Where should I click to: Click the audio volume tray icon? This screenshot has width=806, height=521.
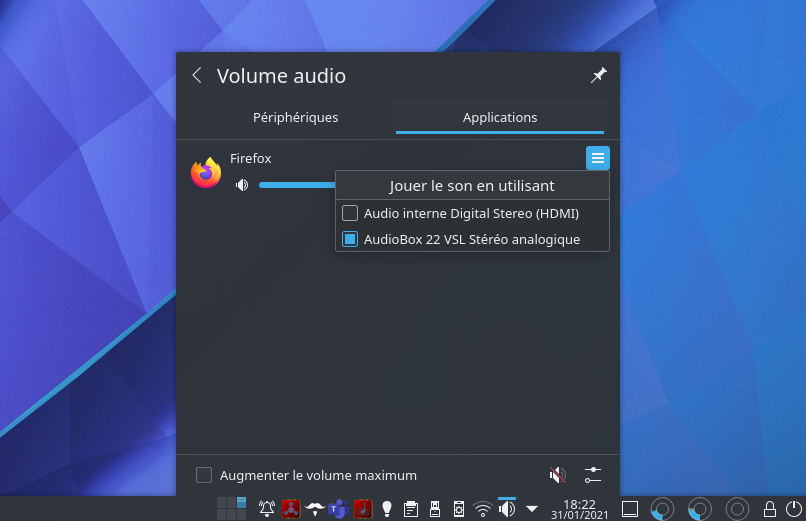pyautogui.click(x=507, y=509)
